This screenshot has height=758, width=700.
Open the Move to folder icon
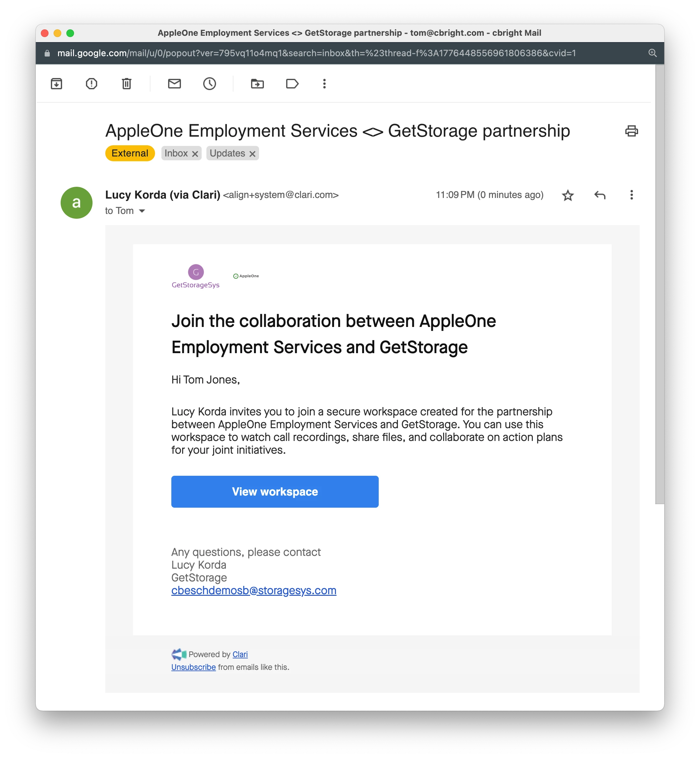(x=257, y=84)
